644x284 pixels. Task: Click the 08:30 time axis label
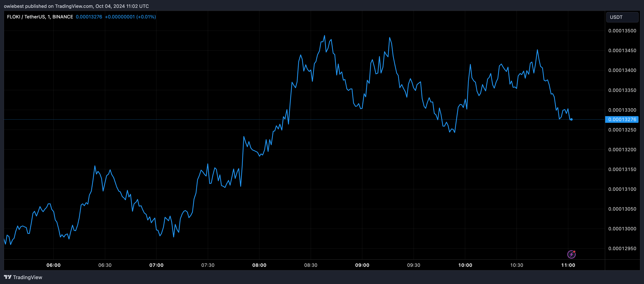[311, 265]
